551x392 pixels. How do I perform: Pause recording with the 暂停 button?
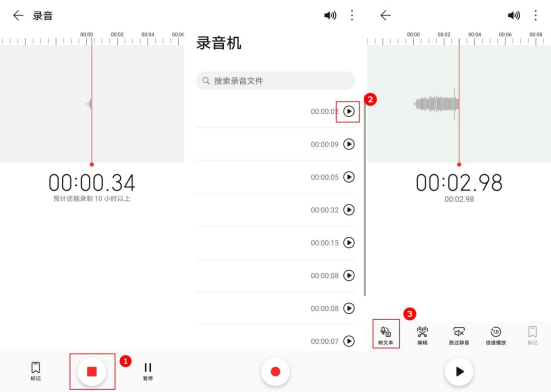coord(148,372)
